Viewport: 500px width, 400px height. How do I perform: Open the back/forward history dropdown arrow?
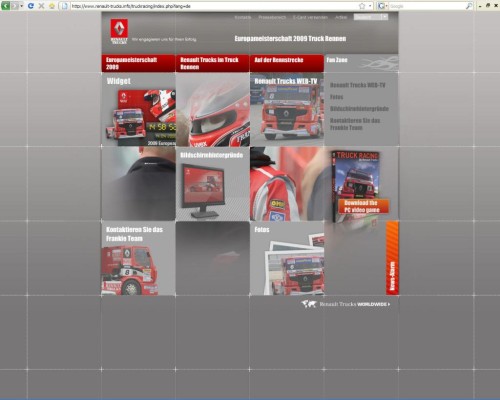[x=22, y=6]
